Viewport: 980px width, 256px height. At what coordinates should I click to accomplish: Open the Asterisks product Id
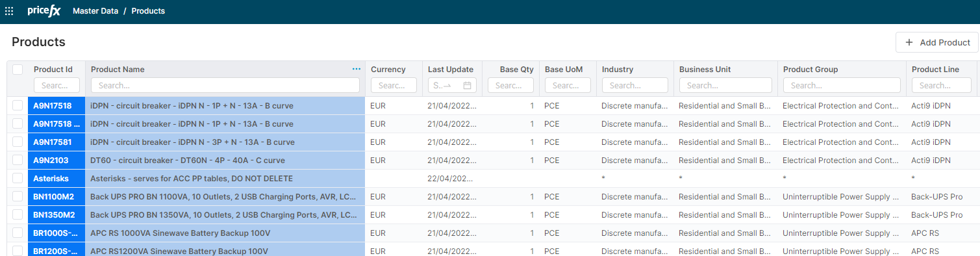click(x=51, y=179)
